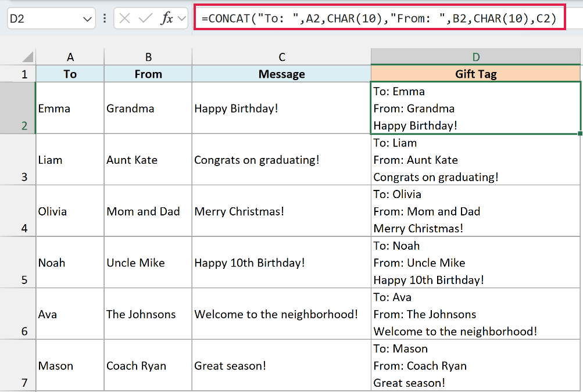Open Insert Function fx icon
The width and height of the screenshot is (583, 392).
coord(167,18)
